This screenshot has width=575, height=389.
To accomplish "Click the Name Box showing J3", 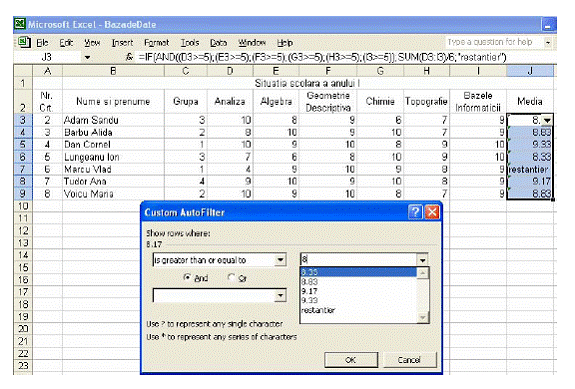I will pos(47,57).
